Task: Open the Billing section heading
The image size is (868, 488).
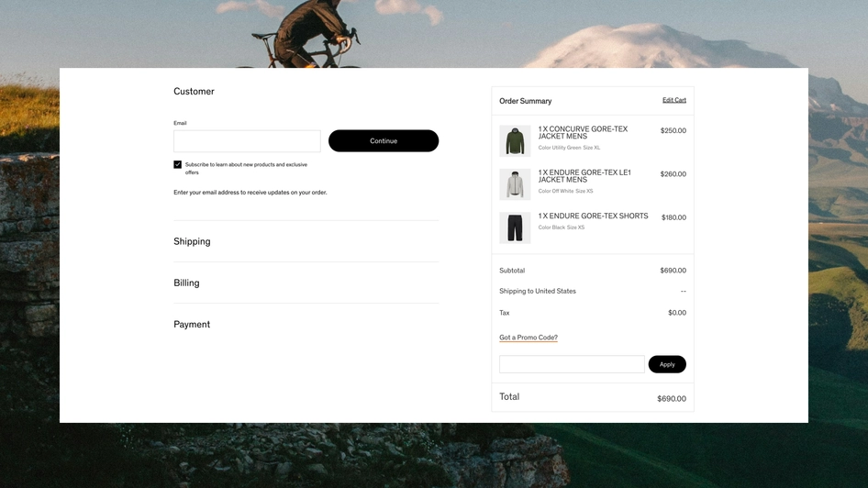Action: [186, 283]
